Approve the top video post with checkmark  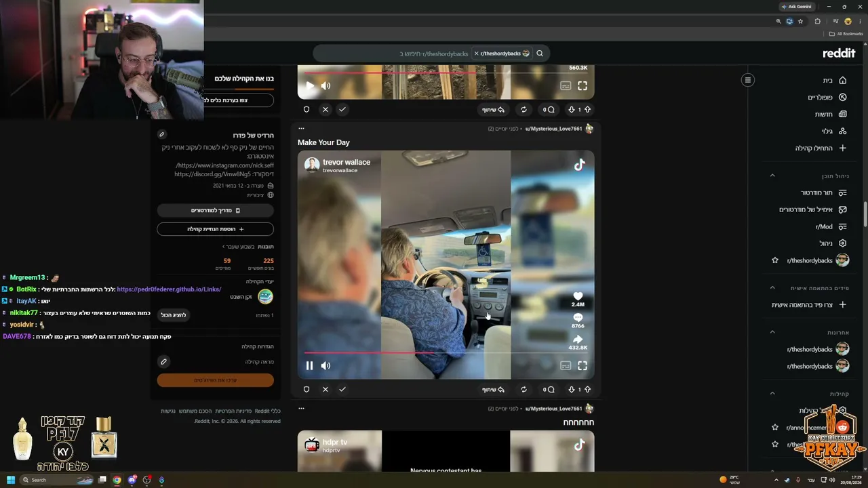pos(342,109)
